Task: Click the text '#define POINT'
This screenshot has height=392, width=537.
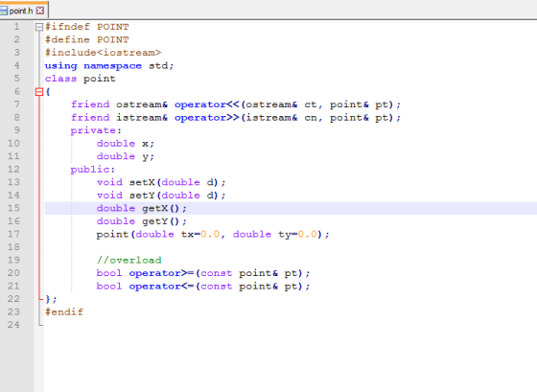Action: click(86, 39)
